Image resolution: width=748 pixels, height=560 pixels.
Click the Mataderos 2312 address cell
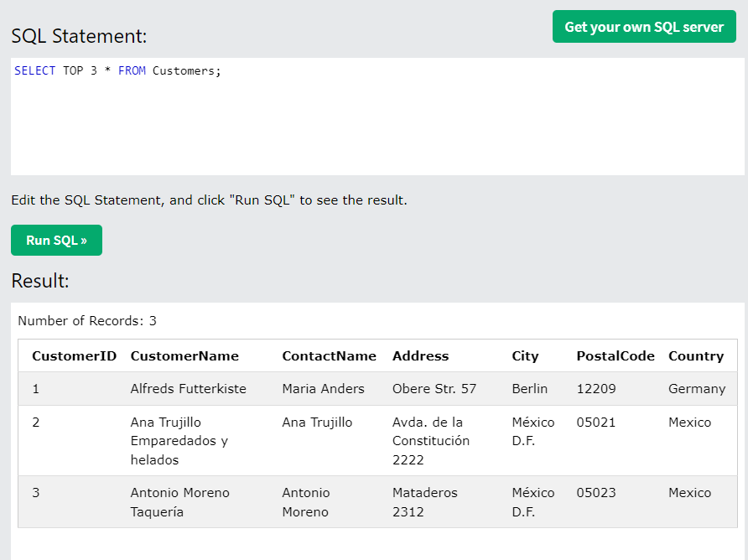pyautogui.click(x=424, y=502)
